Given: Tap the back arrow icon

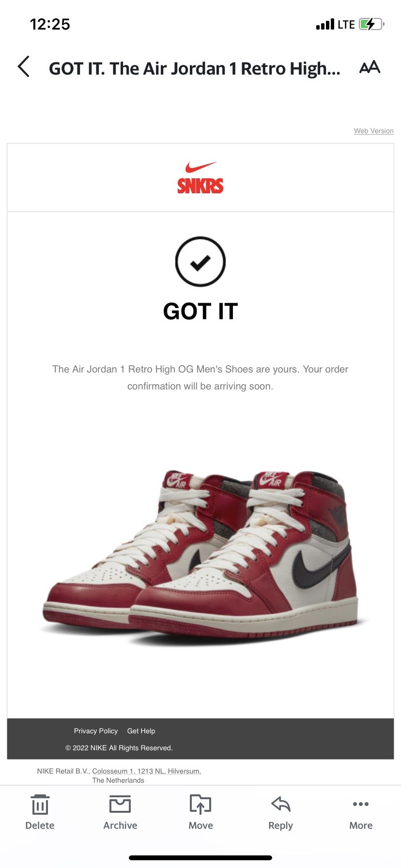Looking at the screenshot, I should tap(24, 67).
